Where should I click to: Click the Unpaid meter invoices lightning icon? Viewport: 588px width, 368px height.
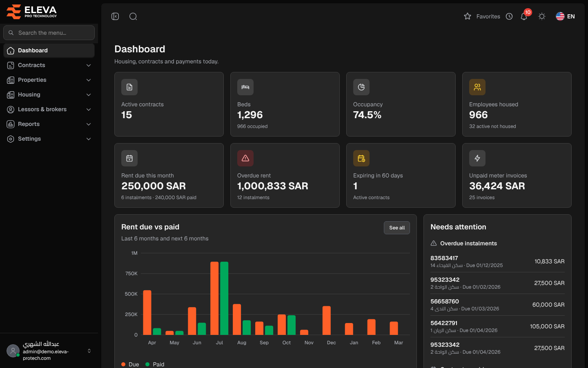(477, 158)
